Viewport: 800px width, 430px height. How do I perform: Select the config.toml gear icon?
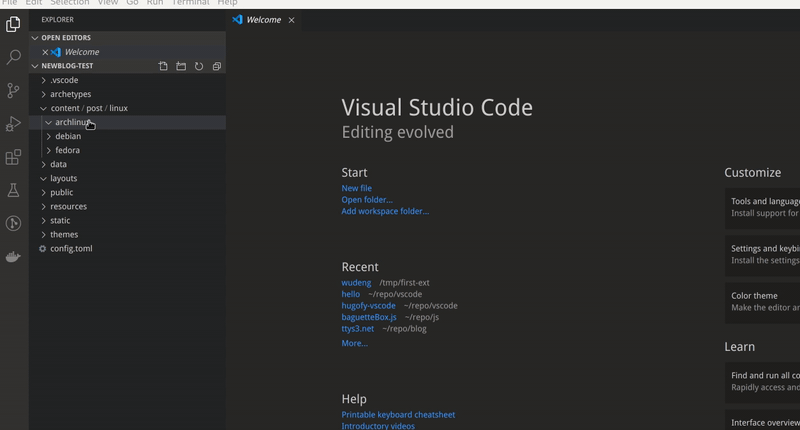tap(42, 248)
